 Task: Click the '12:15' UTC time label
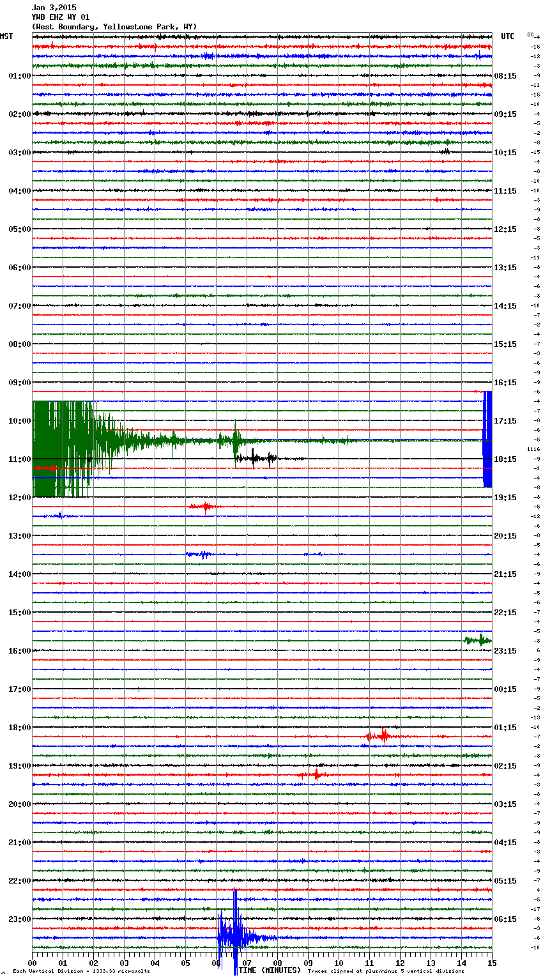pyautogui.click(x=505, y=229)
